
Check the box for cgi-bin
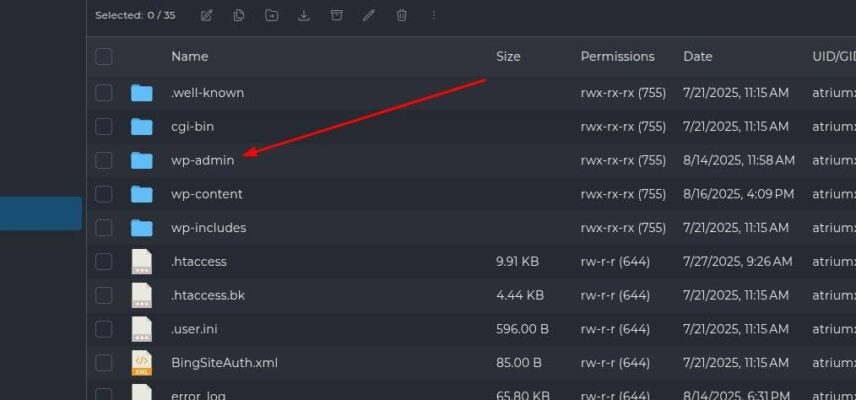[104, 127]
